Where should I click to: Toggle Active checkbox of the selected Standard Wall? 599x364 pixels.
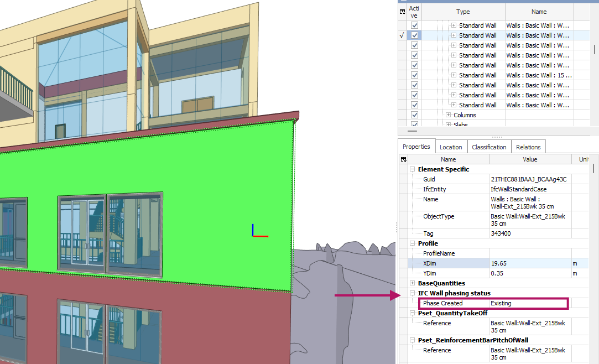pos(414,35)
